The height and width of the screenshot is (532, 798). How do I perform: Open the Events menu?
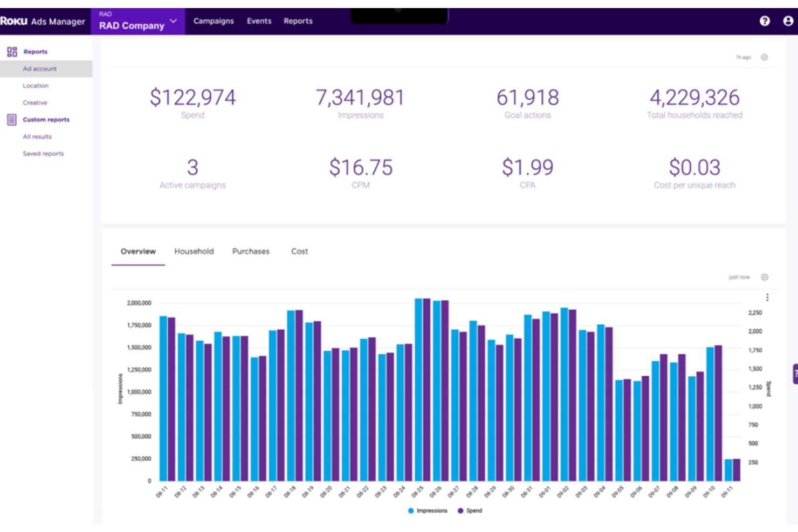coord(259,21)
